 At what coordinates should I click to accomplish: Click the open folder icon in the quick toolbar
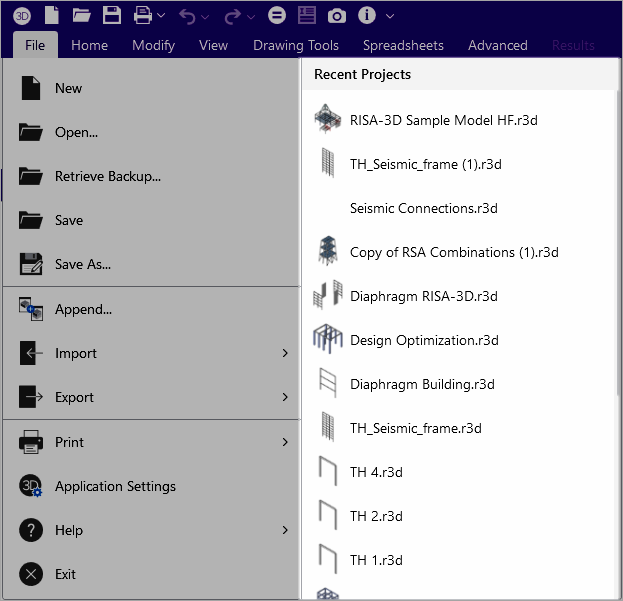pos(82,15)
